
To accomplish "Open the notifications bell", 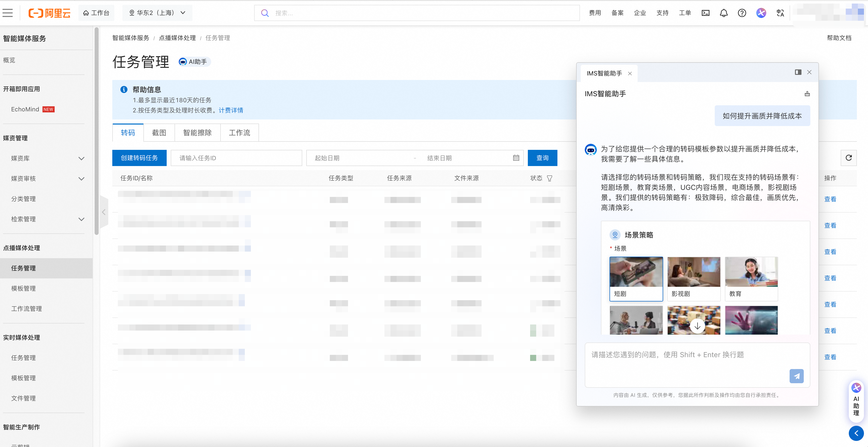I will point(723,13).
